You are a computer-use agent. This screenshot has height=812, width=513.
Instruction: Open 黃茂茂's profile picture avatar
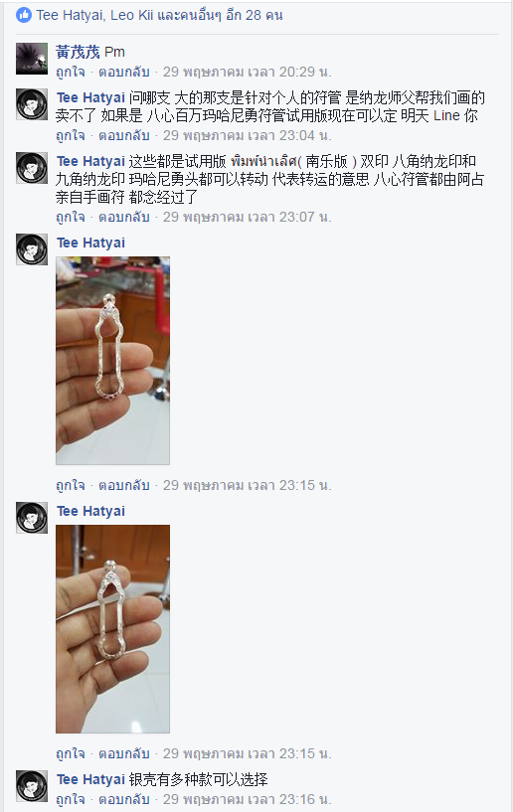[32, 59]
